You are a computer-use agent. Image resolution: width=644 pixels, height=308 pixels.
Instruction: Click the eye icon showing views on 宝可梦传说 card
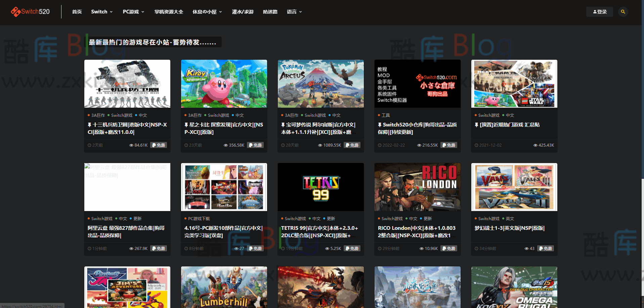[320, 145]
